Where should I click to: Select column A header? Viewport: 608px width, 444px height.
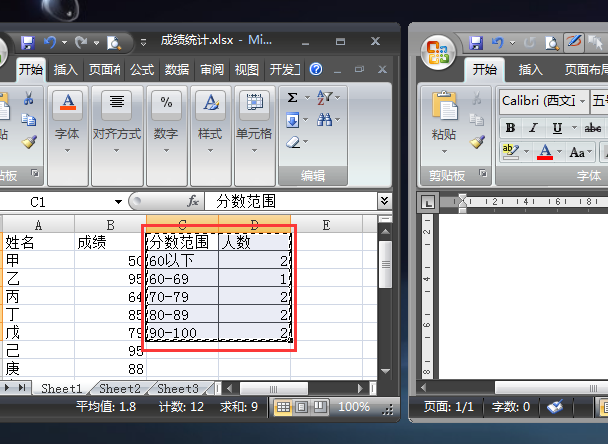(x=38, y=225)
